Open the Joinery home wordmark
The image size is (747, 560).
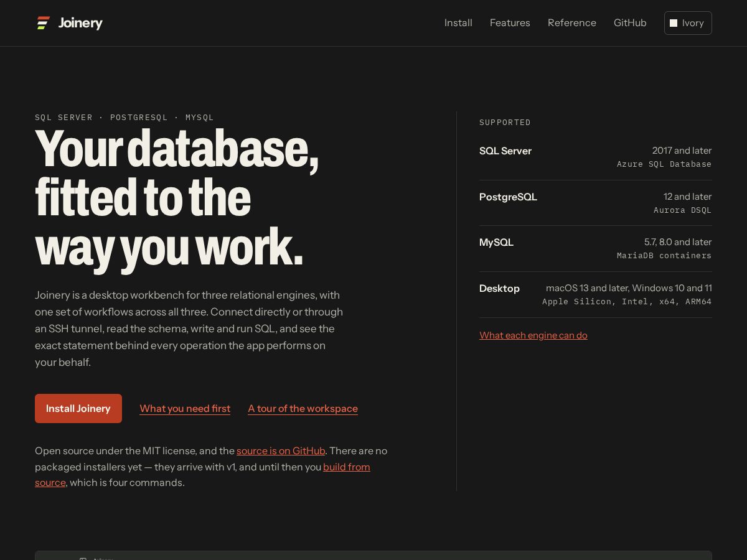[x=80, y=23]
